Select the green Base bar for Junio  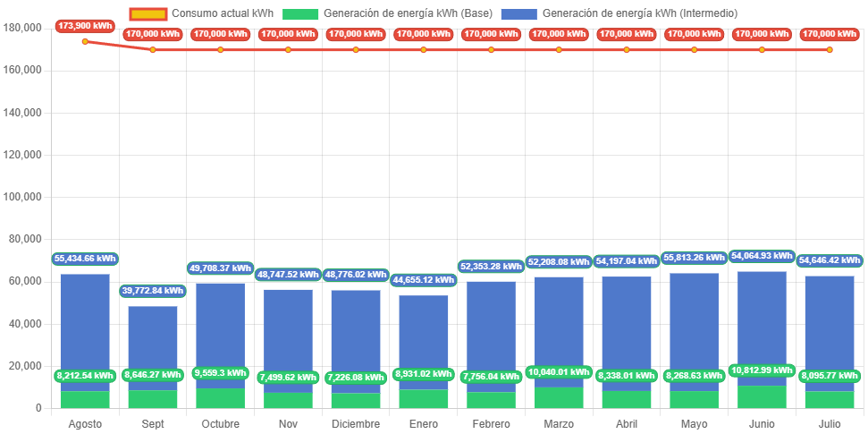tap(762, 396)
